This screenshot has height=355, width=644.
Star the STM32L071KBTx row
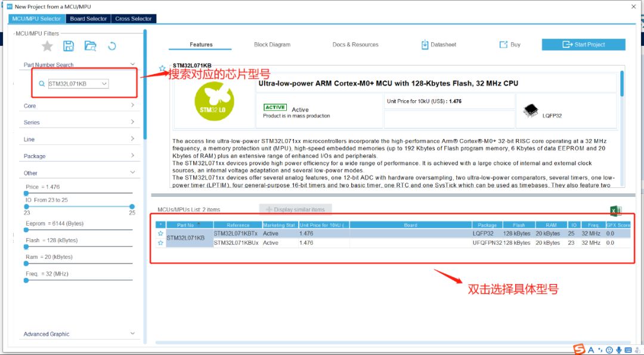[x=160, y=233]
